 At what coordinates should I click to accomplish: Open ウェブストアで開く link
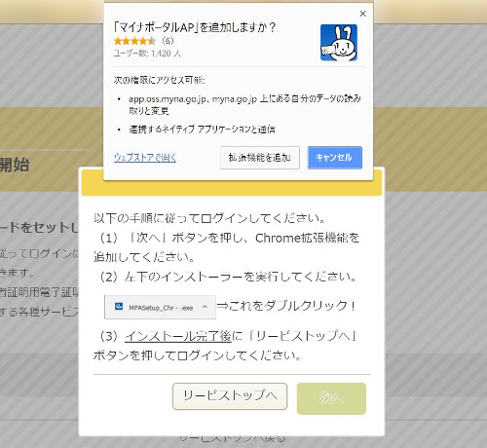click(145, 158)
